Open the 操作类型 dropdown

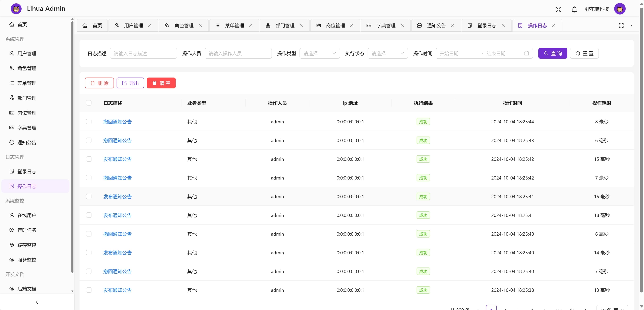(320, 53)
